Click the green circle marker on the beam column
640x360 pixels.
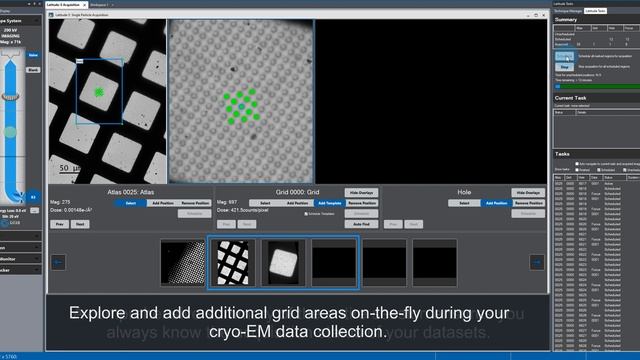pos(10,132)
